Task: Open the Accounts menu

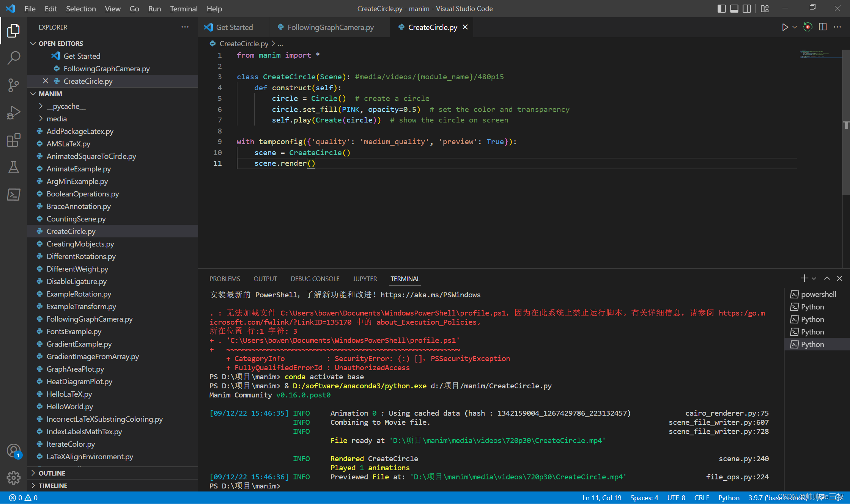Action: 13,451
